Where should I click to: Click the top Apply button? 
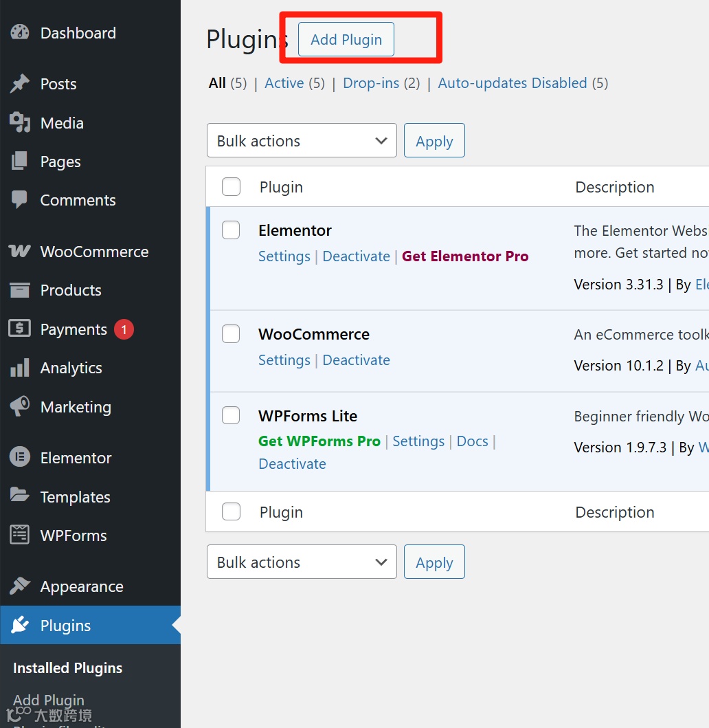coord(434,140)
